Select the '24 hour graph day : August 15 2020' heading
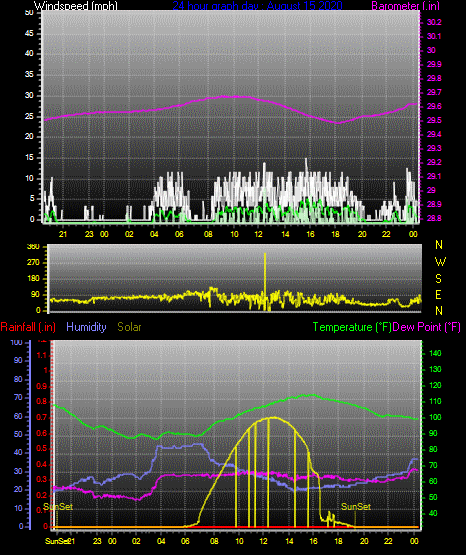 point(258,6)
